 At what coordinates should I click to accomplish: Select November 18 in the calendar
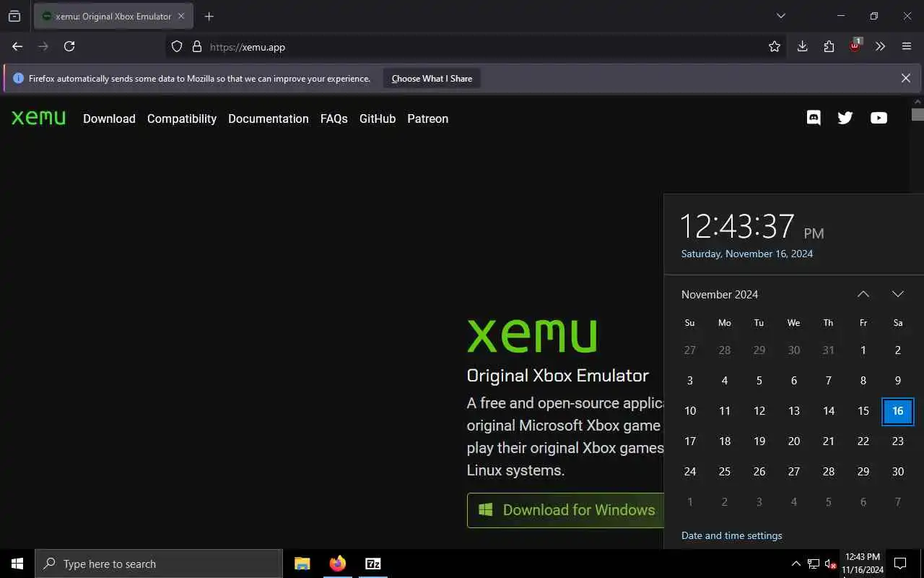coord(725,441)
